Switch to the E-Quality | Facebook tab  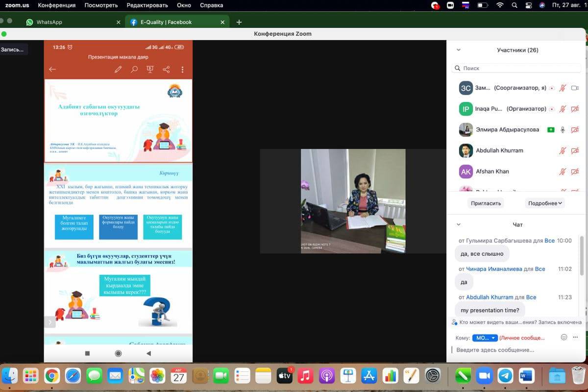click(177, 22)
